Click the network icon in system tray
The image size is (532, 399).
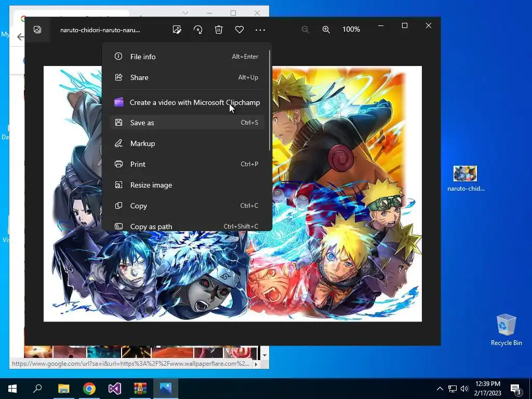pos(453,389)
